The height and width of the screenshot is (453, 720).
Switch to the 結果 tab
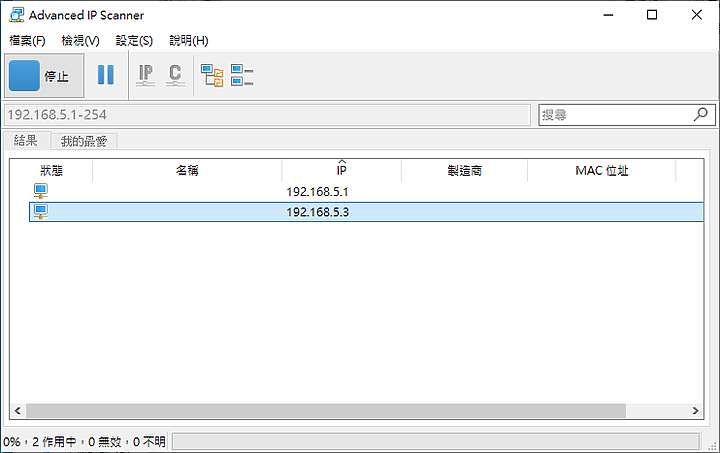coord(26,140)
